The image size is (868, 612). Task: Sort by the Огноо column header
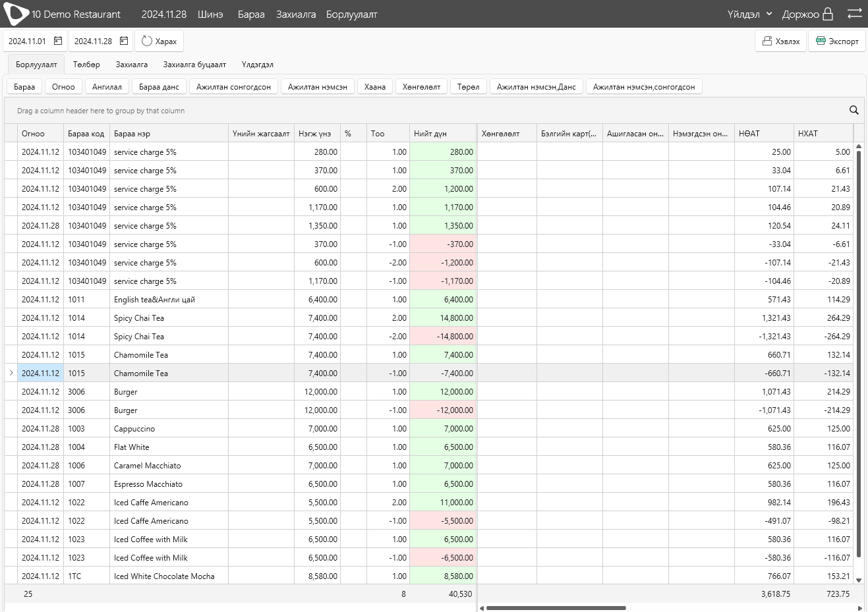(x=40, y=133)
